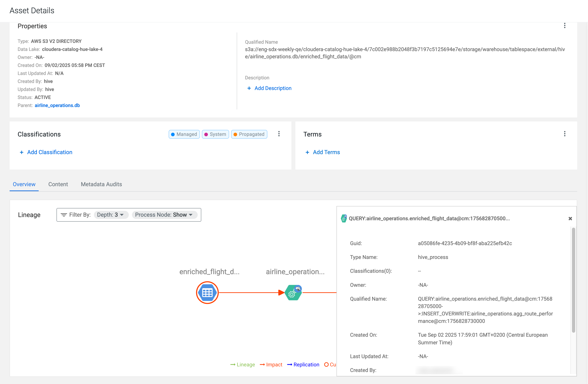Toggle the Managed classification filter
Screen dimensions: 588x384
[x=184, y=134]
